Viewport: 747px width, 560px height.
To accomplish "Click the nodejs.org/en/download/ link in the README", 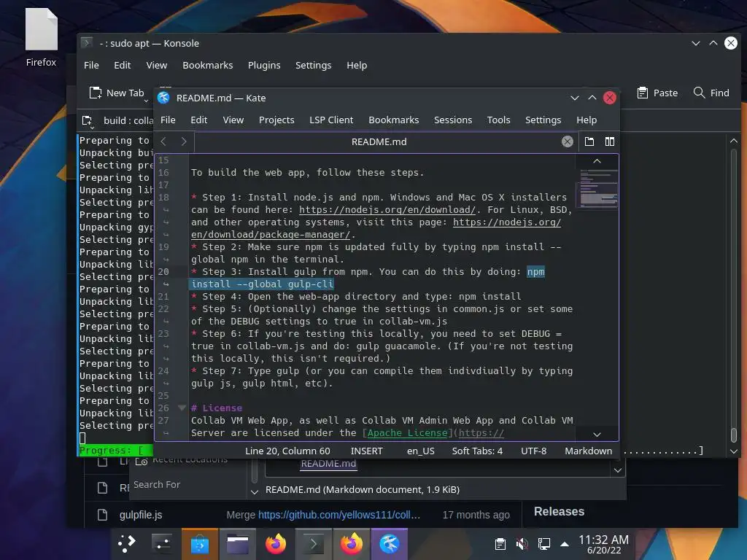I will pos(387,209).
